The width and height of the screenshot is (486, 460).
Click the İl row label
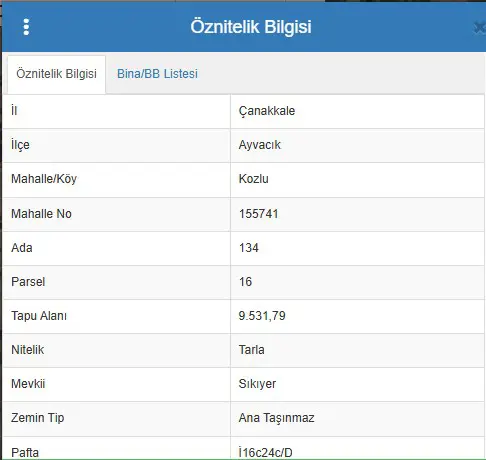[x=14, y=111]
